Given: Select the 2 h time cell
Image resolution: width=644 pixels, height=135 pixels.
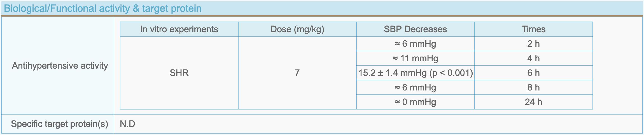Looking at the screenshot, I should point(534,44).
